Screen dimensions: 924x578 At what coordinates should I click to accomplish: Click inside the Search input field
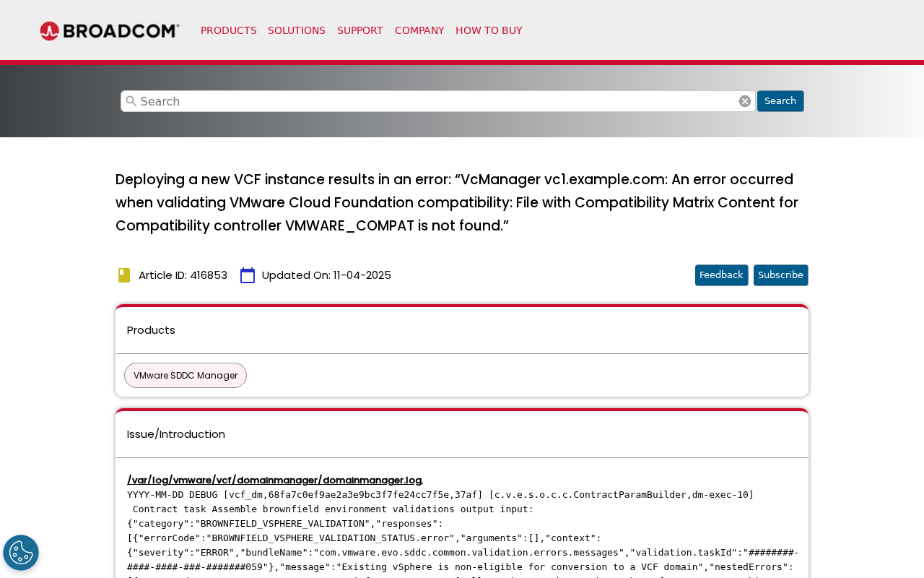pyautogui.click(x=433, y=100)
